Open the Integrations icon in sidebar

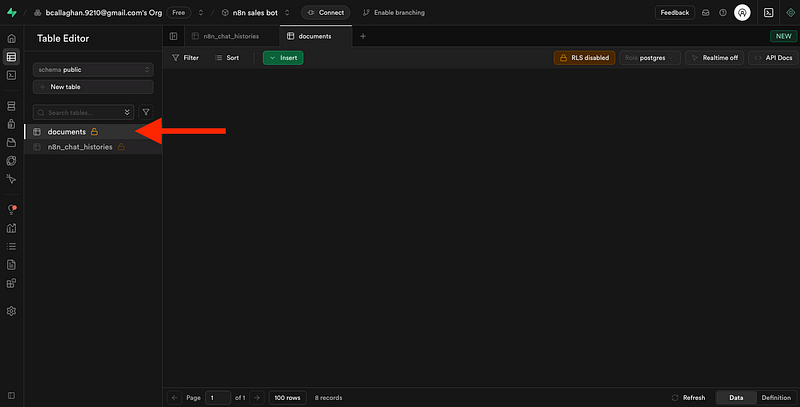click(x=11, y=283)
